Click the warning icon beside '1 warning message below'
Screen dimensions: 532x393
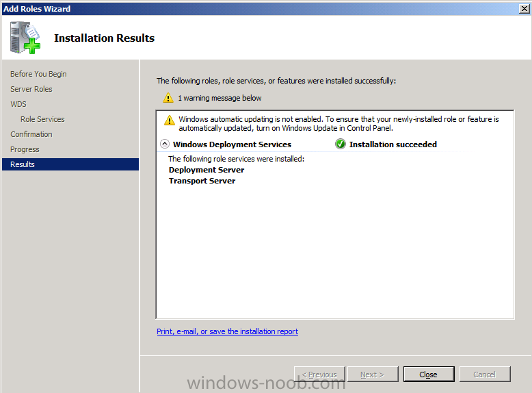(168, 98)
